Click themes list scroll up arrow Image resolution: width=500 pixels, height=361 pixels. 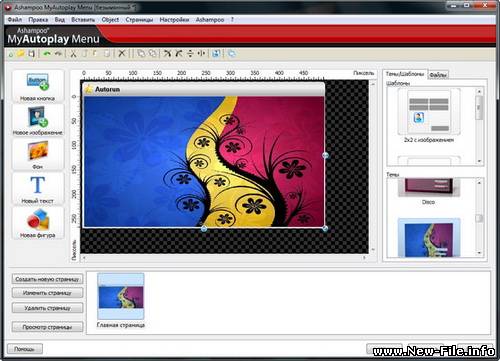click(x=479, y=182)
